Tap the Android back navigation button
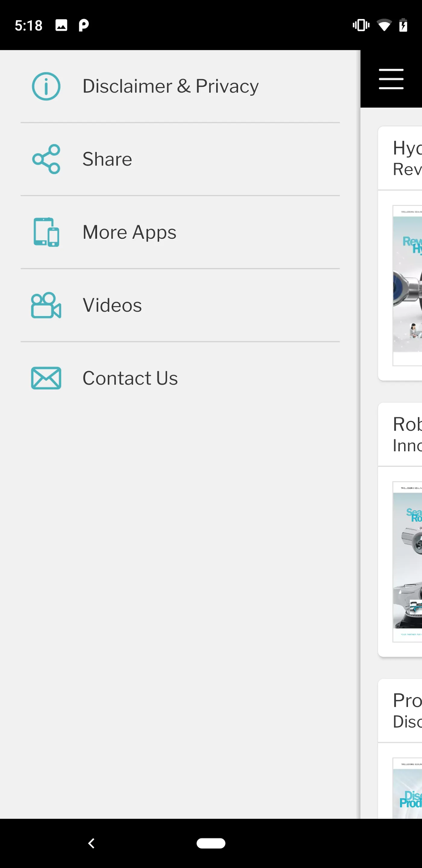This screenshot has width=422, height=868. (91, 843)
